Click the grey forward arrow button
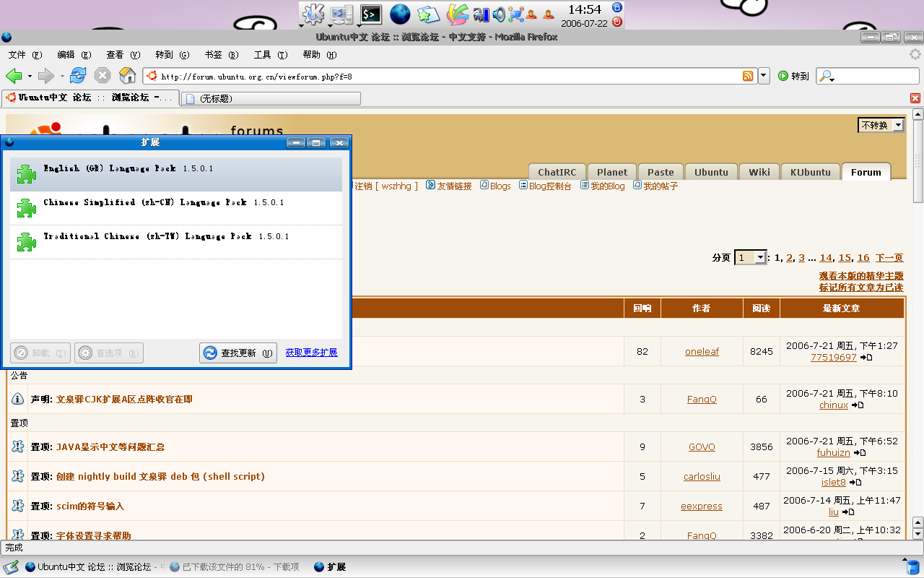This screenshot has height=578, width=924. tap(46, 76)
